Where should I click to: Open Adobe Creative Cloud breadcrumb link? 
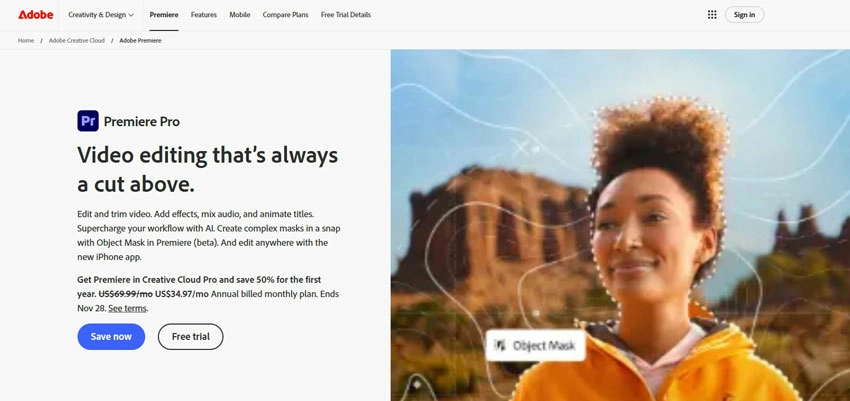(x=77, y=41)
